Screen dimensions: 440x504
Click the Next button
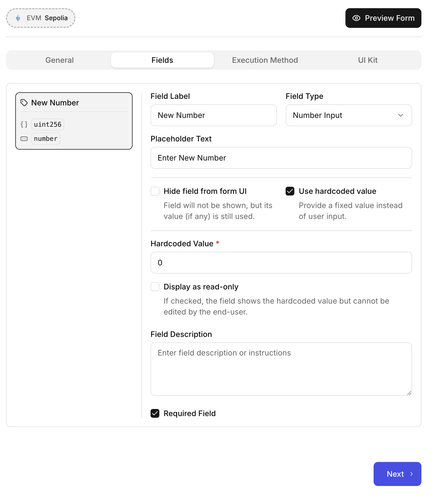point(397,474)
